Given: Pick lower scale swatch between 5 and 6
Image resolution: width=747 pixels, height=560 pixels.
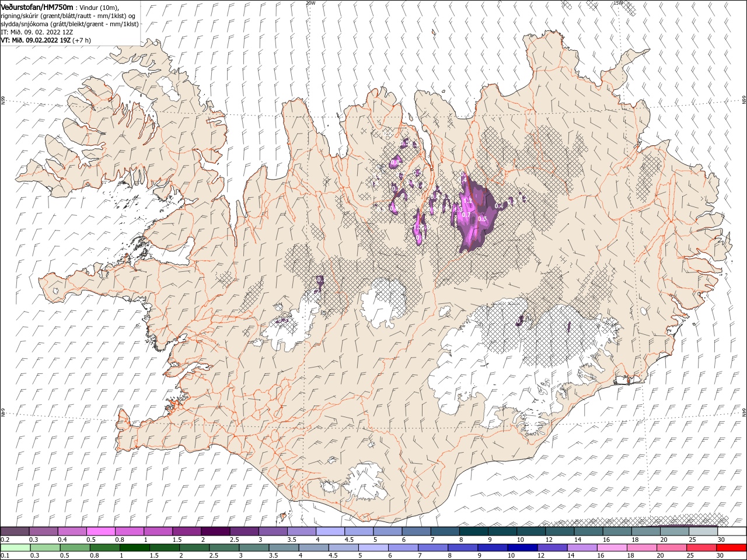Looking at the screenshot, I should (373, 548).
